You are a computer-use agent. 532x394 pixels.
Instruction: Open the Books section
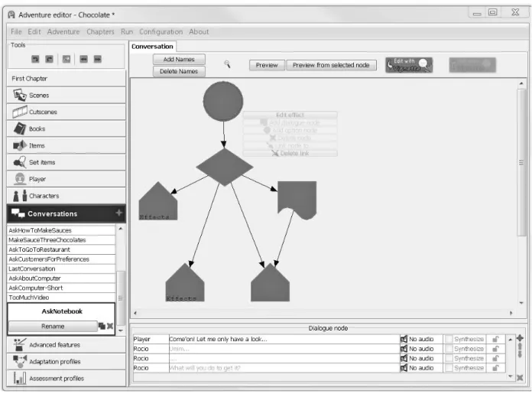[66, 129]
